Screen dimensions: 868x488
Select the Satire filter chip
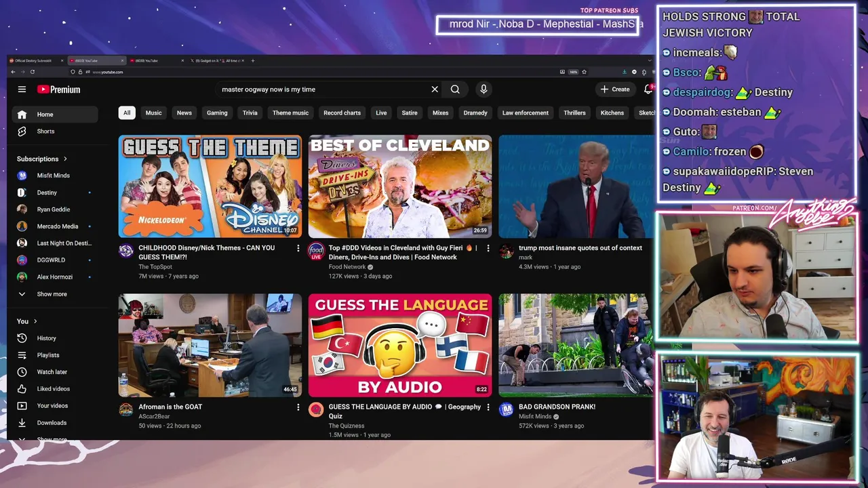click(x=410, y=113)
